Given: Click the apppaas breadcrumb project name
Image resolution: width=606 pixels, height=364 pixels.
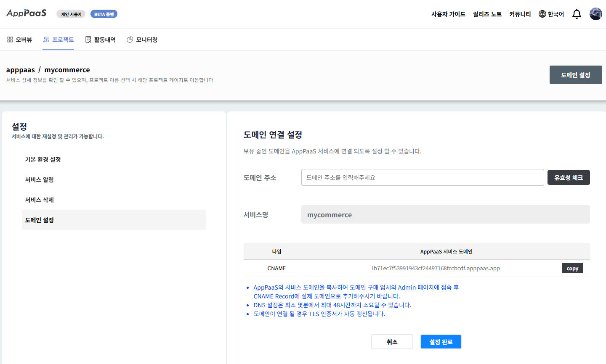Looking at the screenshot, I should pos(21,70).
